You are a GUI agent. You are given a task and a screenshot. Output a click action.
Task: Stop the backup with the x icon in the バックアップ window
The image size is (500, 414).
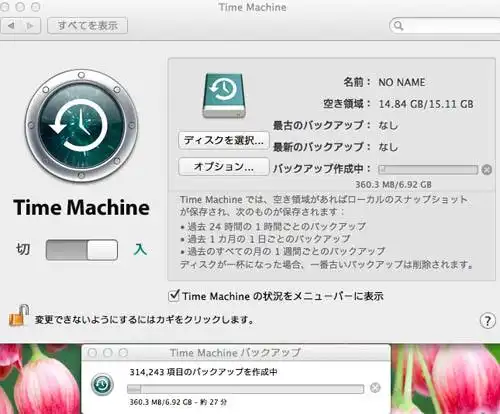click(375, 388)
